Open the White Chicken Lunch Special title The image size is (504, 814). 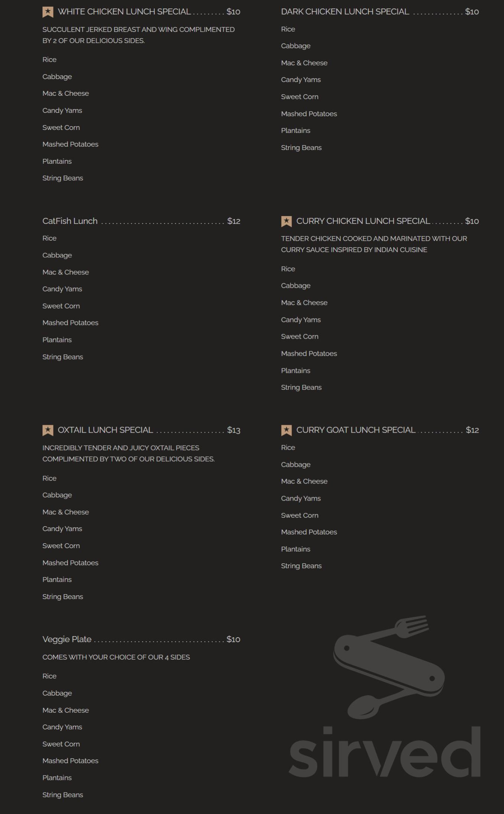[124, 12]
